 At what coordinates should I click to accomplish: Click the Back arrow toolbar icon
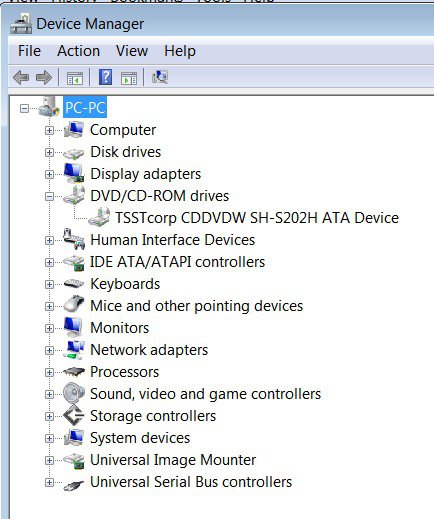tap(21, 78)
